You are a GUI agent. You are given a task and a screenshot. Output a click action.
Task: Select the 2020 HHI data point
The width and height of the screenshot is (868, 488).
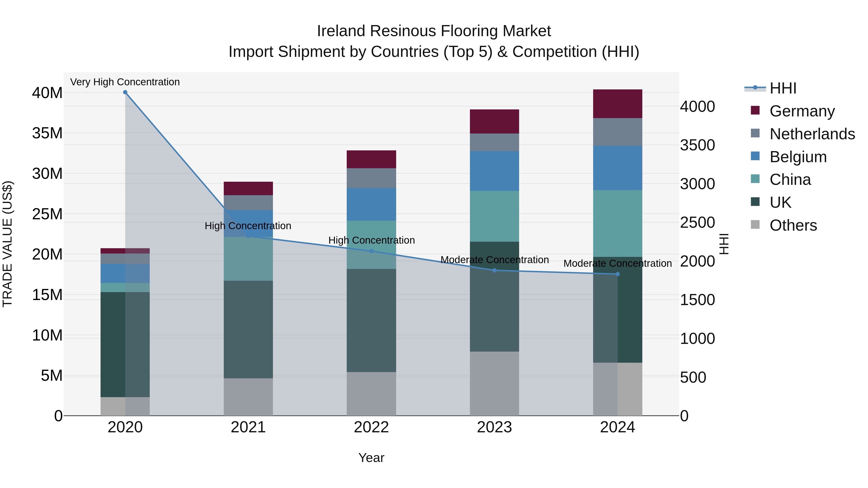point(125,92)
